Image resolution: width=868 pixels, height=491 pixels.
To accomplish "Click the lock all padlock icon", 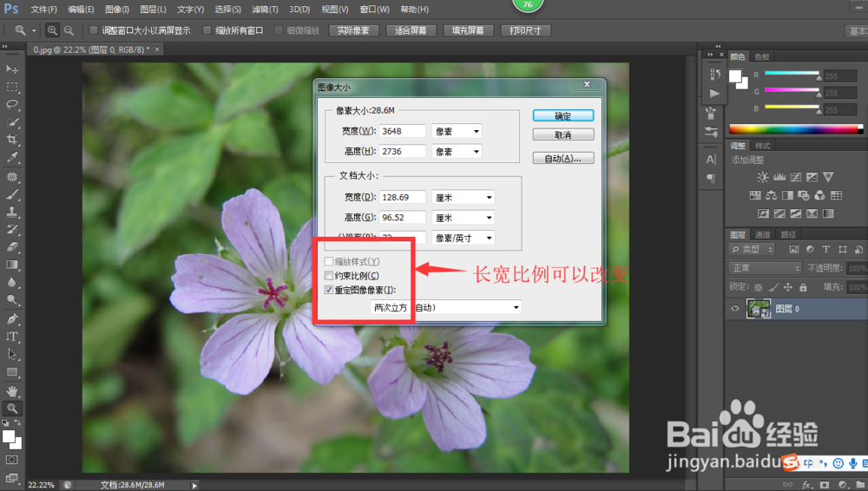I will (803, 287).
